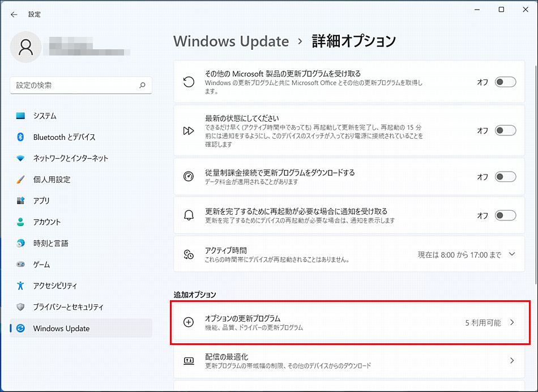Toggle その他の Microsoft 製品の更新プログラム switch
This screenshot has width=538, height=392.
[x=505, y=82]
